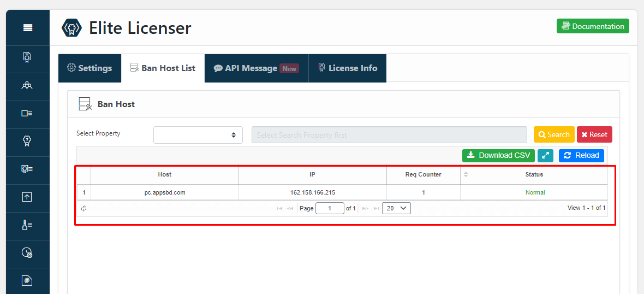Click the email @ sidebar icon

(x=27, y=280)
